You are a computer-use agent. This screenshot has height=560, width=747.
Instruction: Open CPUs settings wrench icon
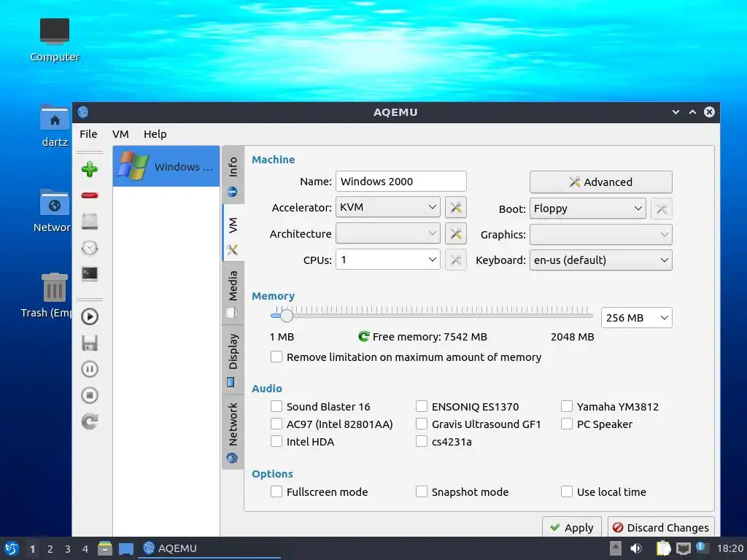[x=455, y=260]
